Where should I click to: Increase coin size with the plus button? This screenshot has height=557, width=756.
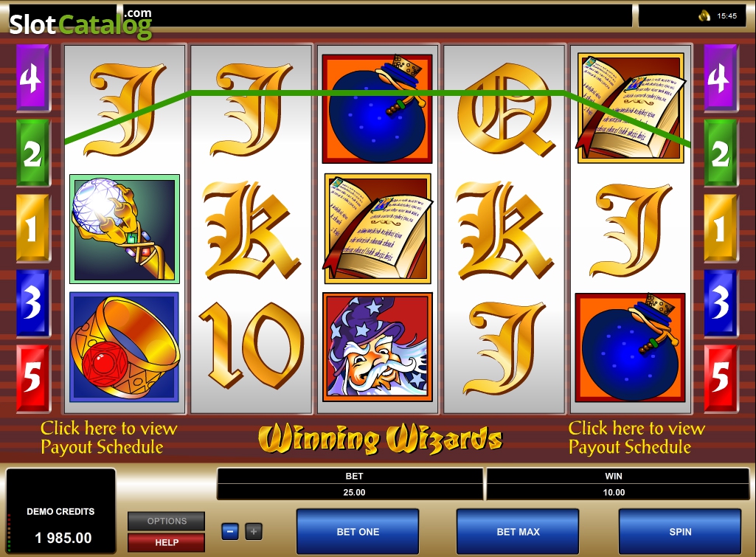(254, 532)
